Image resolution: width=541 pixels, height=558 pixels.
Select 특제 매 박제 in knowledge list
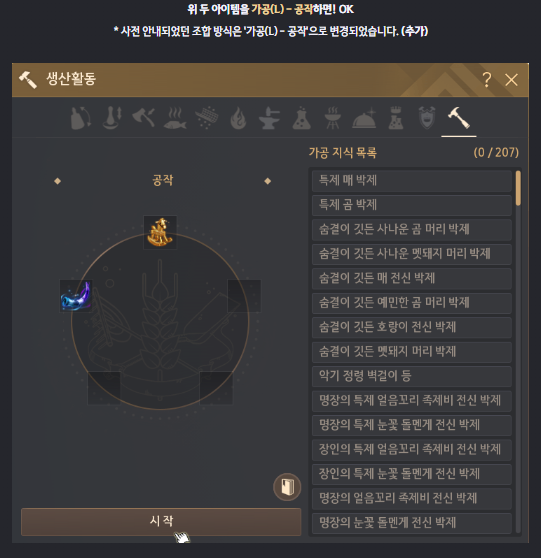[412, 180]
